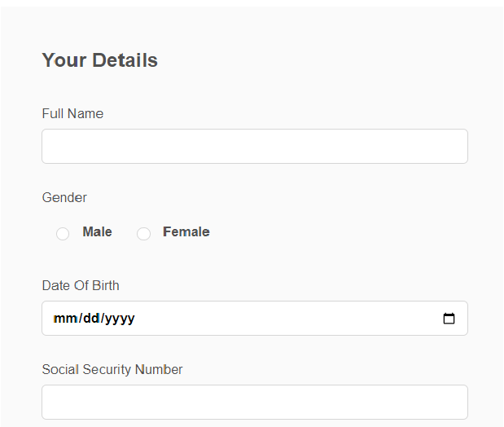This screenshot has height=427, width=504.
Task: Click the word Name in Full Name label
Action: click(85, 113)
